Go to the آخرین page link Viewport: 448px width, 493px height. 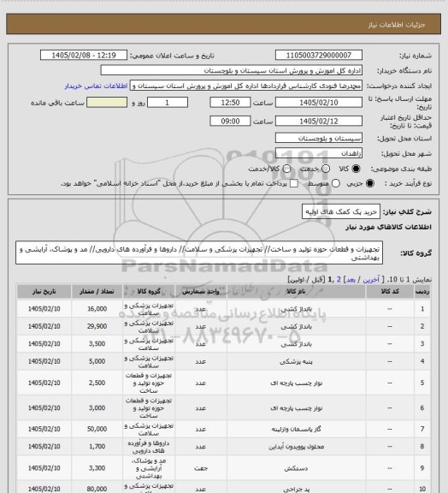(x=371, y=280)
